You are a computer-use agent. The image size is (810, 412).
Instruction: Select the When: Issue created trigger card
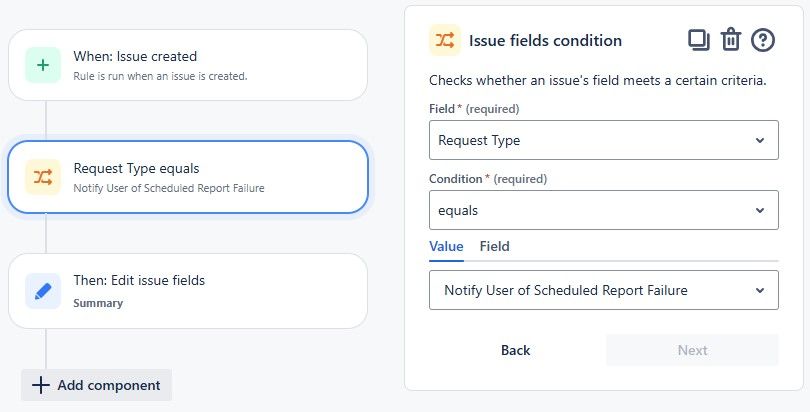coord(188,65)
